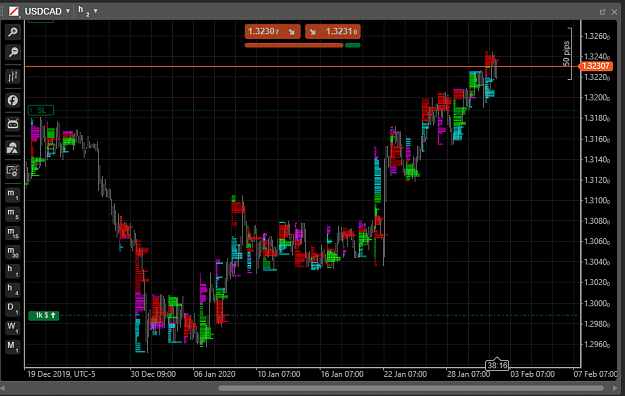Click the scrollbar right arrow

coord(615,388)
